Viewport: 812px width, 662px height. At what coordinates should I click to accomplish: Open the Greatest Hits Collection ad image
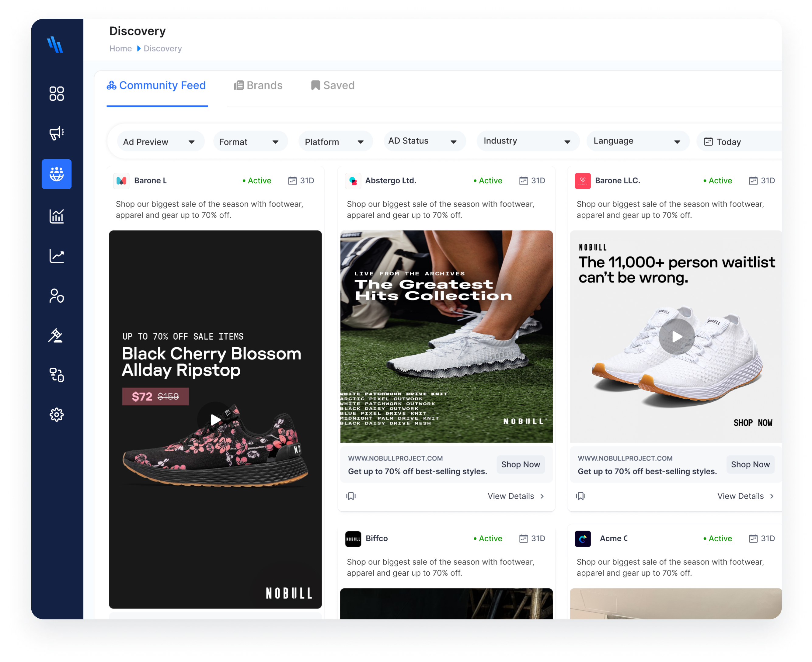pos(446,337)
